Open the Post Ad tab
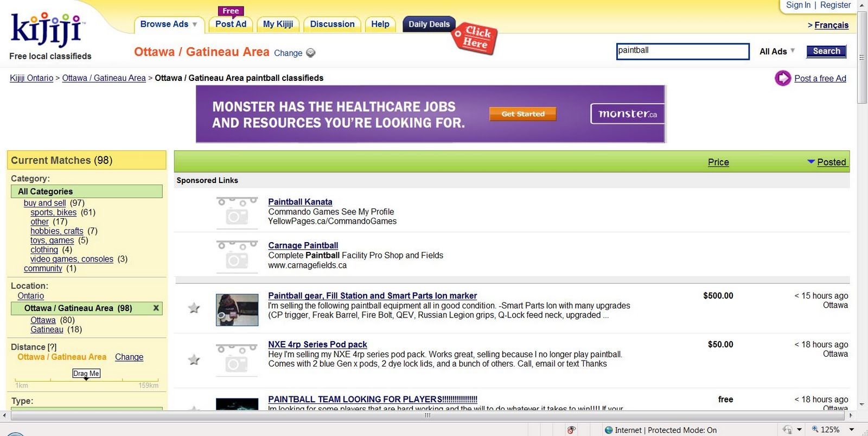868x436 pixels. pos(231,24)
